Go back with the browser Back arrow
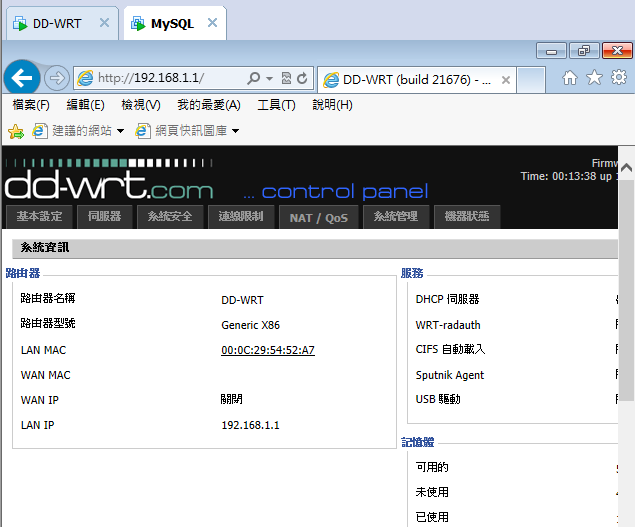 pyautogui.click(x=21, y=77)
